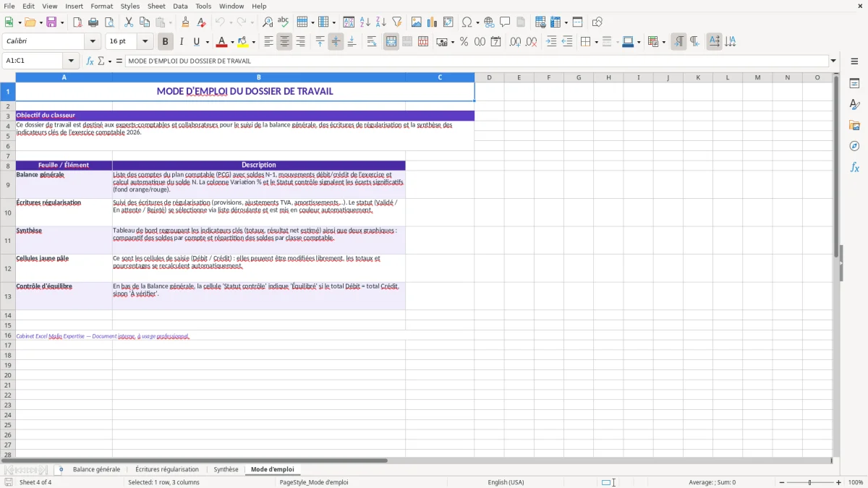Format cell as percent
868x488 pixels.
(x=464, y=42)
